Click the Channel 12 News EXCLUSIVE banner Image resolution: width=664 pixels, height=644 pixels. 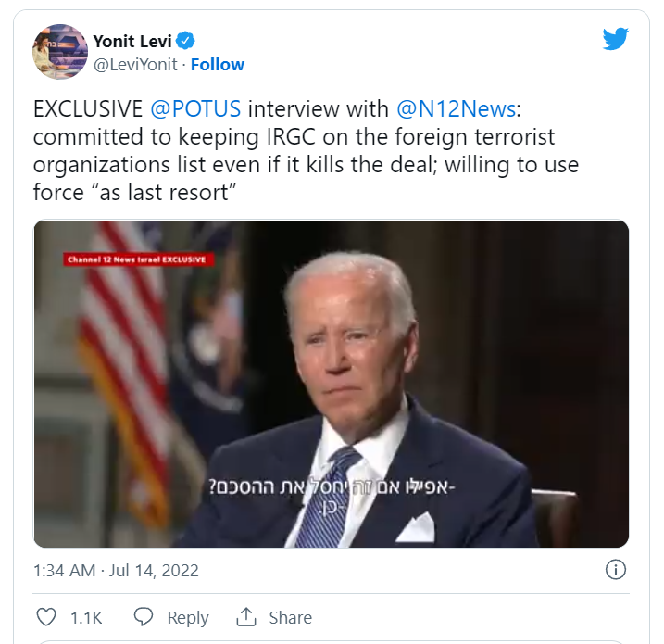click(x=138, y=259)
